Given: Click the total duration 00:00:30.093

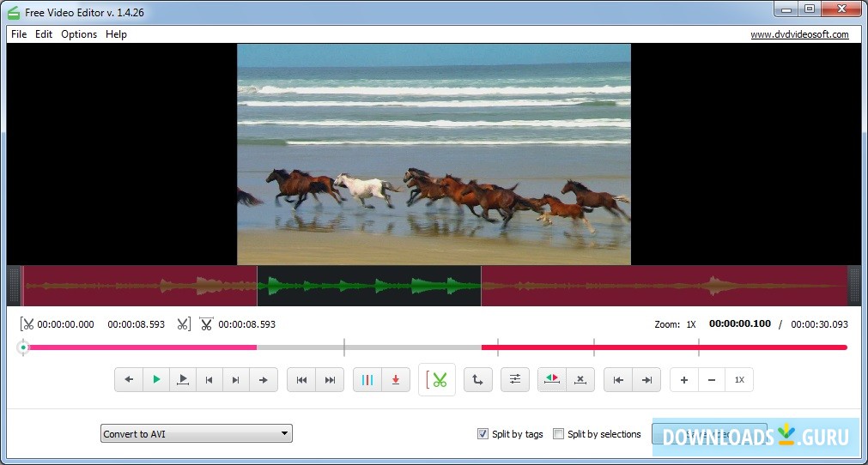Looking at the screenshot, I should 819,324.
